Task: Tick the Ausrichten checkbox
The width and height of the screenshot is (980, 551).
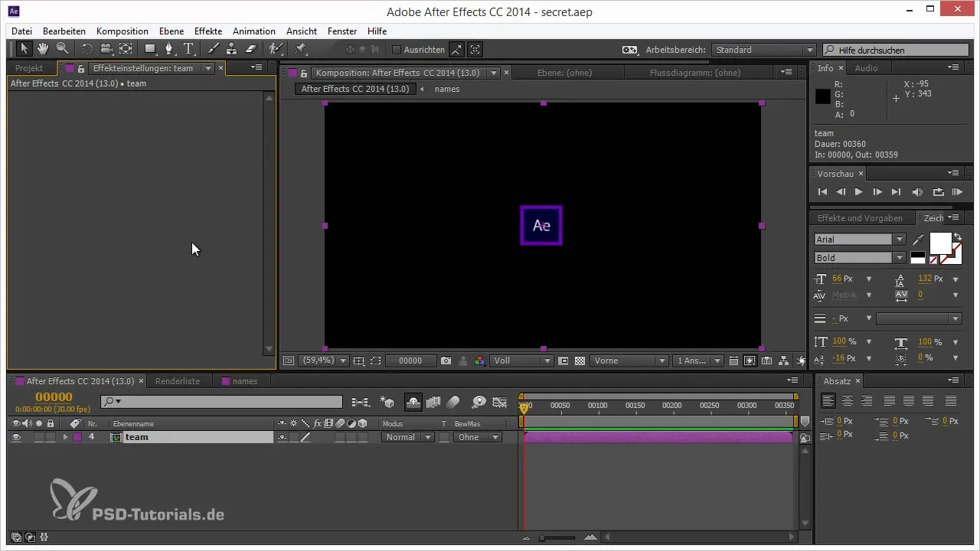Action: tap(397, 50)
